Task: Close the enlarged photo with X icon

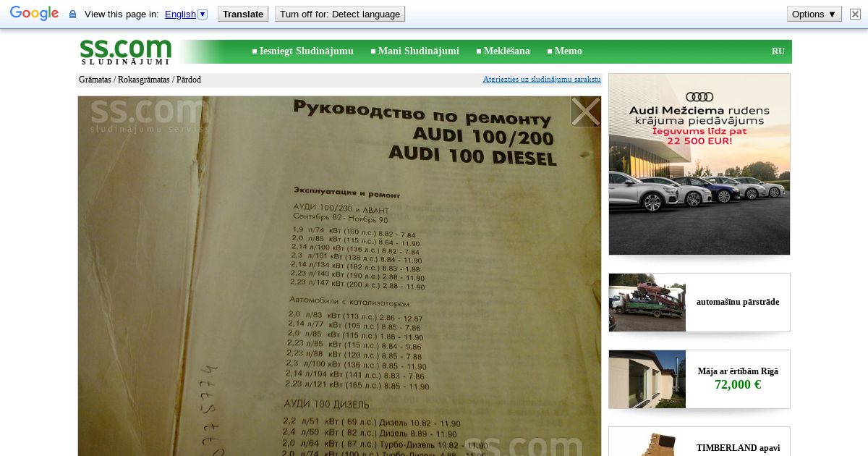Action: [585, 111]
